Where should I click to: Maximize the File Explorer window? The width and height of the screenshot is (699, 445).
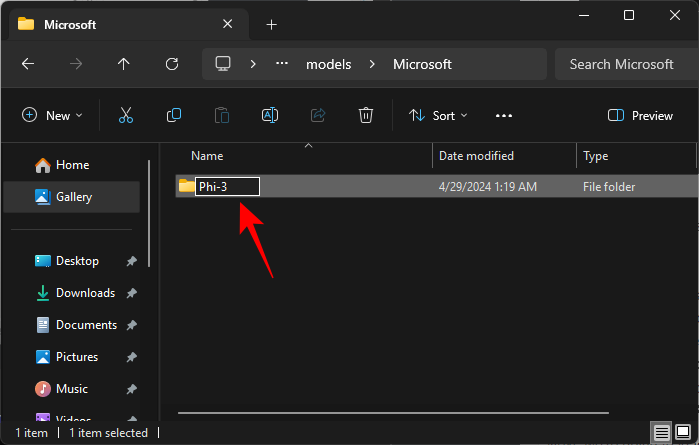tap(629, 15)
